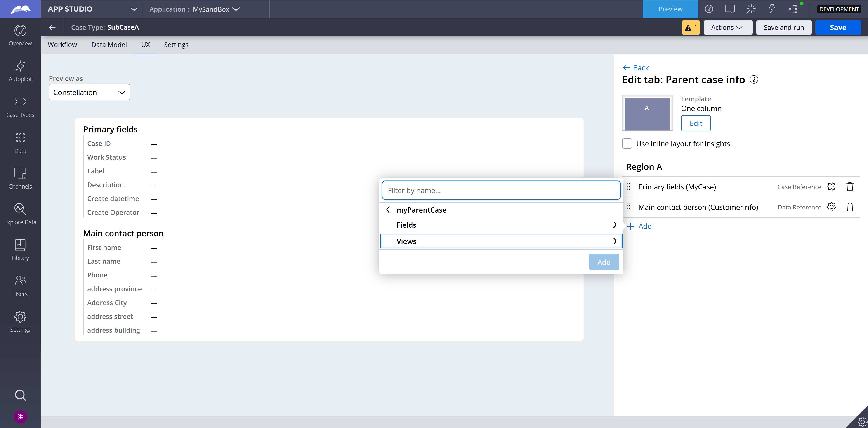The height and width of the screenshot is (428, 868).
Task: Expand the Fields submenu
Action: (x=501, y=225)
